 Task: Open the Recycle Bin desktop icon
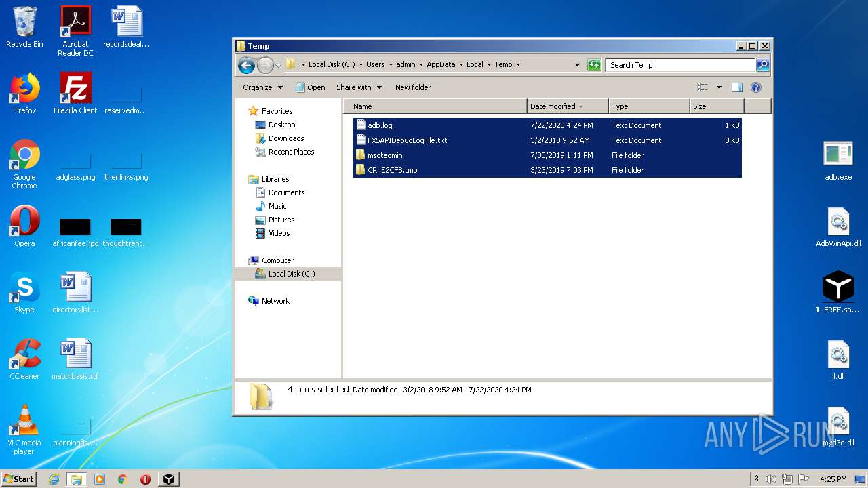click(x=24, y=28)
